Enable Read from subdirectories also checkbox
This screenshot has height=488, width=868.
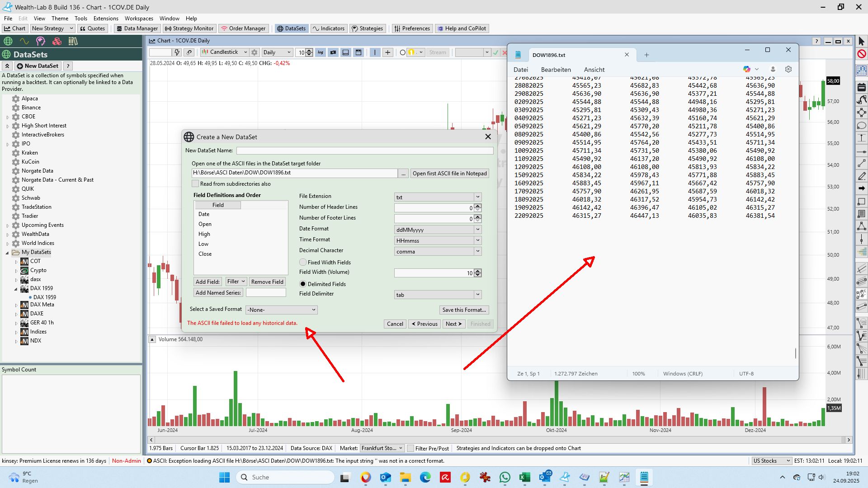[x=195, y=184]
